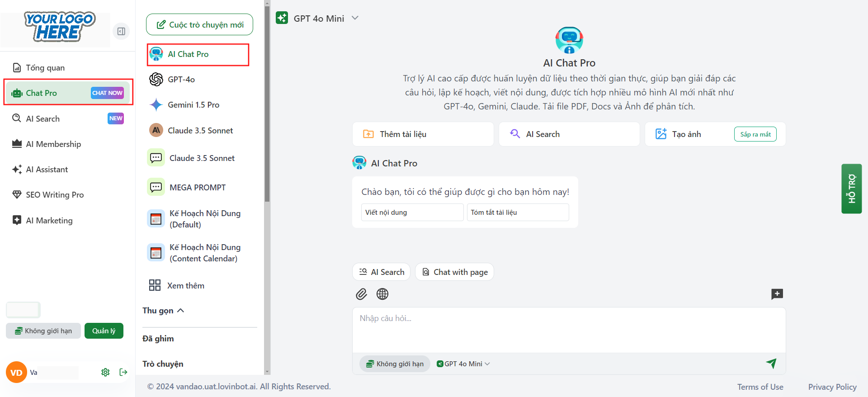Open the Terms of Use link

click(760, 387)
